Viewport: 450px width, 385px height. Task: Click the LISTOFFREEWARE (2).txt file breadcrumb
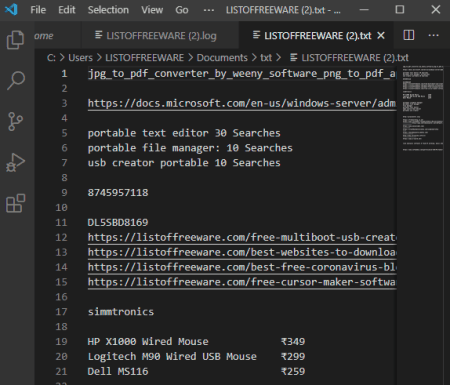coord(349,58)
